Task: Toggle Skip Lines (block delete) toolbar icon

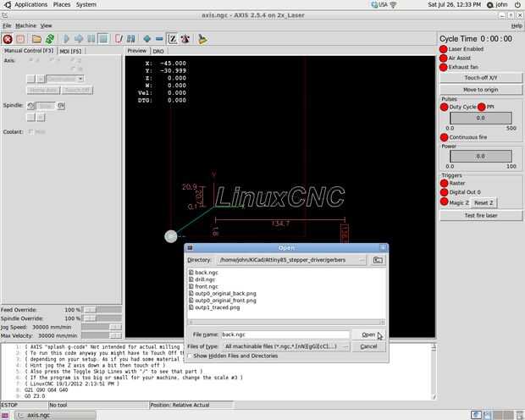Action: coord(119,39)
